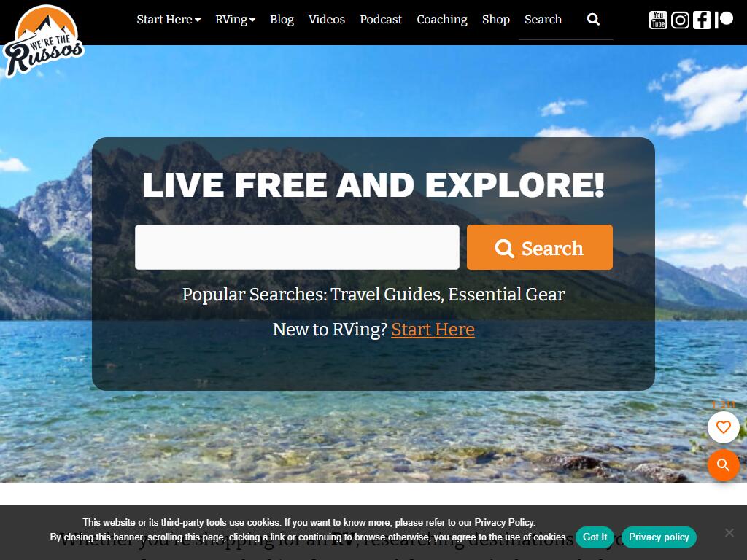The image size is (747, 560).
Task: Open the Podcast menu item
Action: 381,20
